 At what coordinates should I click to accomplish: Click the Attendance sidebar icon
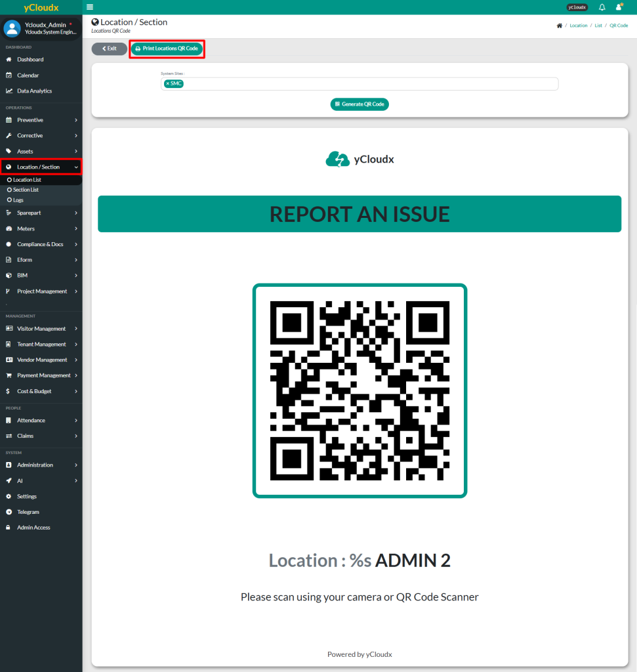[9, 421]
